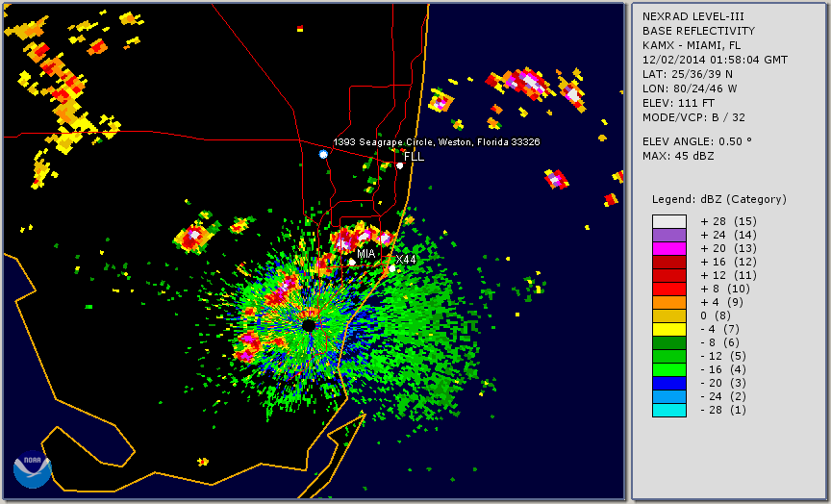Screen dimensions: 831x504
Task: Click the FLL airport marker dot
Action: pyautogui.click(x=399, y=165)
